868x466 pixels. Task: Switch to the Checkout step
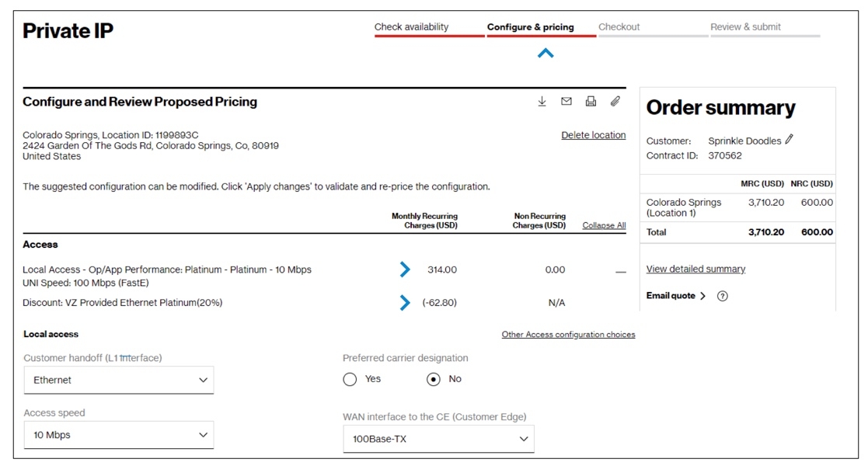pyautogui.click(x=619, y=27)
